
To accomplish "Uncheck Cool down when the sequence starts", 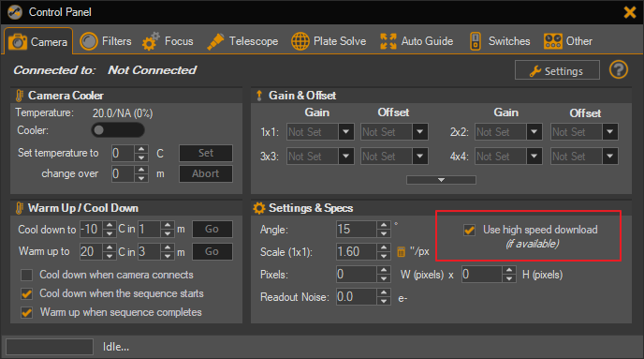I will (x=27, y=293).
